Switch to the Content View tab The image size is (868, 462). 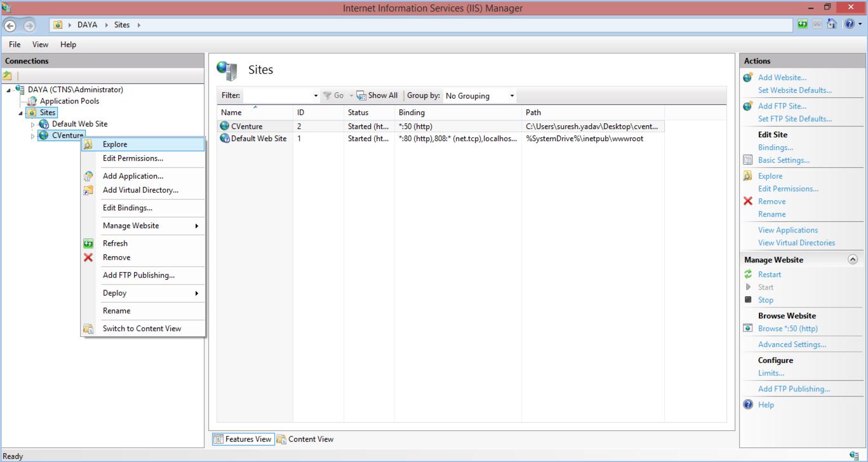pos(305,439)
